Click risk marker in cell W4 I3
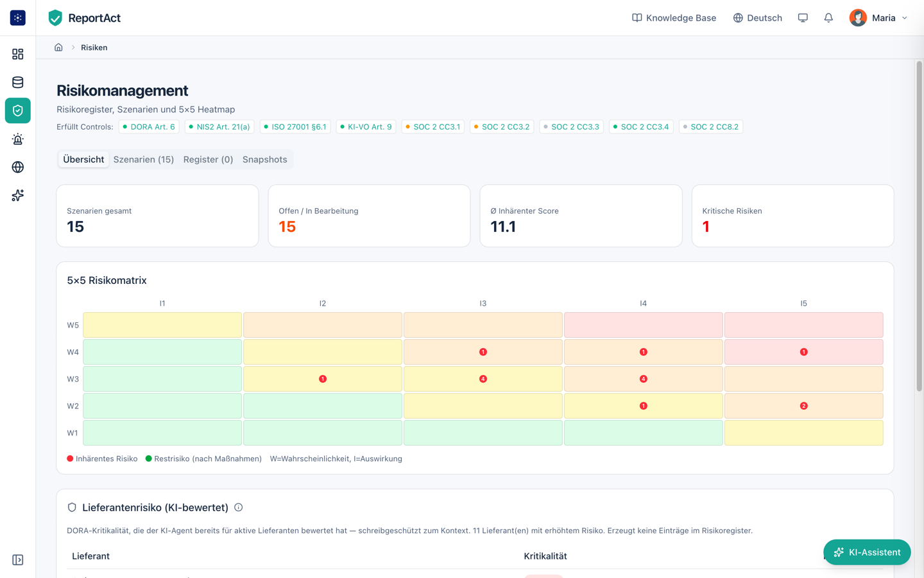This screenshot has width=924, height=578. (x=483, y=352)
